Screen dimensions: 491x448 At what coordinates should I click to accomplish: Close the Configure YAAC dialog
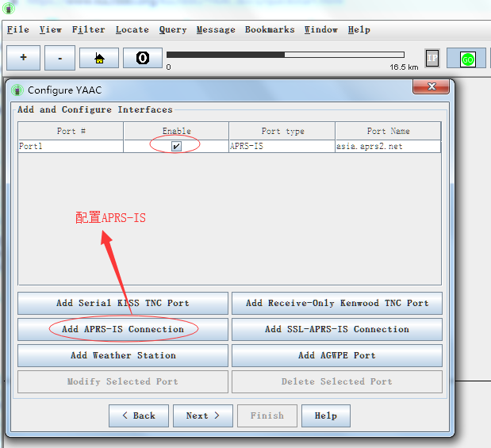[432, 87]
